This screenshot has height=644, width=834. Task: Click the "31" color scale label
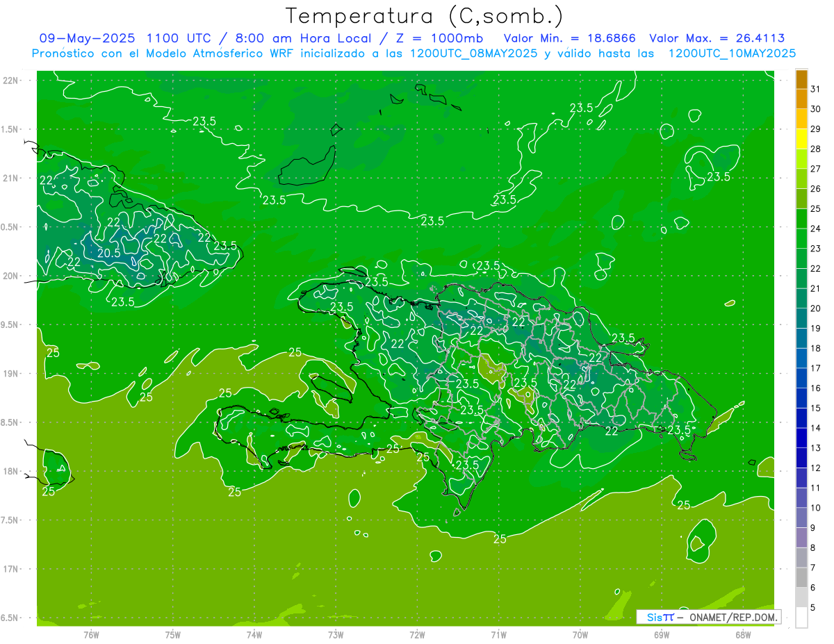pyautogui.click(x=815, y=88)
